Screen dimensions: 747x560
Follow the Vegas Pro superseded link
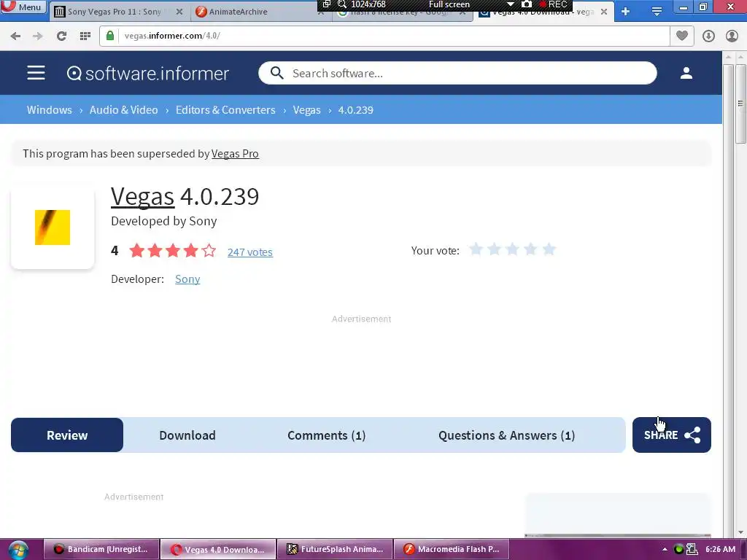tap(235, 154)
